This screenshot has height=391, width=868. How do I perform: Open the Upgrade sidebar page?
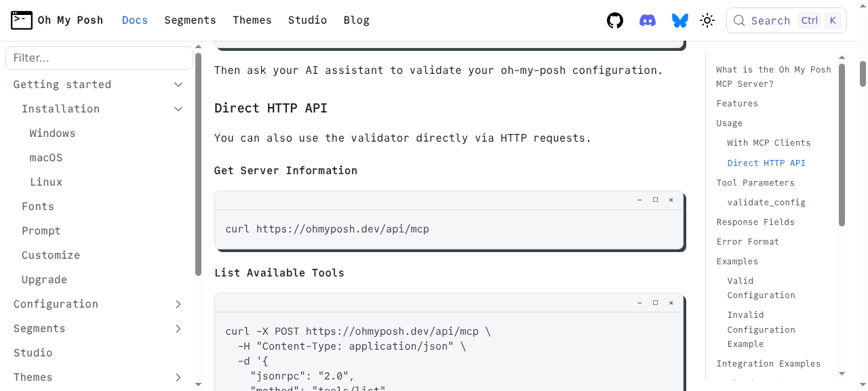[x=44, y=280]
